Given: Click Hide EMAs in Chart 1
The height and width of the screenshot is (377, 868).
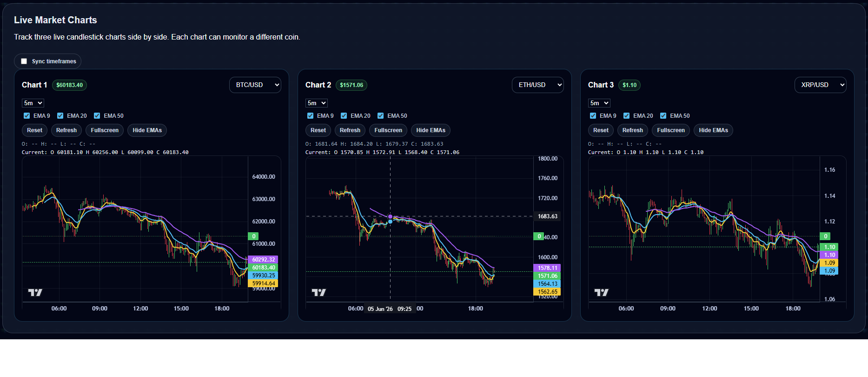Looking at the screenshot, I should click(x=147, y=130).
